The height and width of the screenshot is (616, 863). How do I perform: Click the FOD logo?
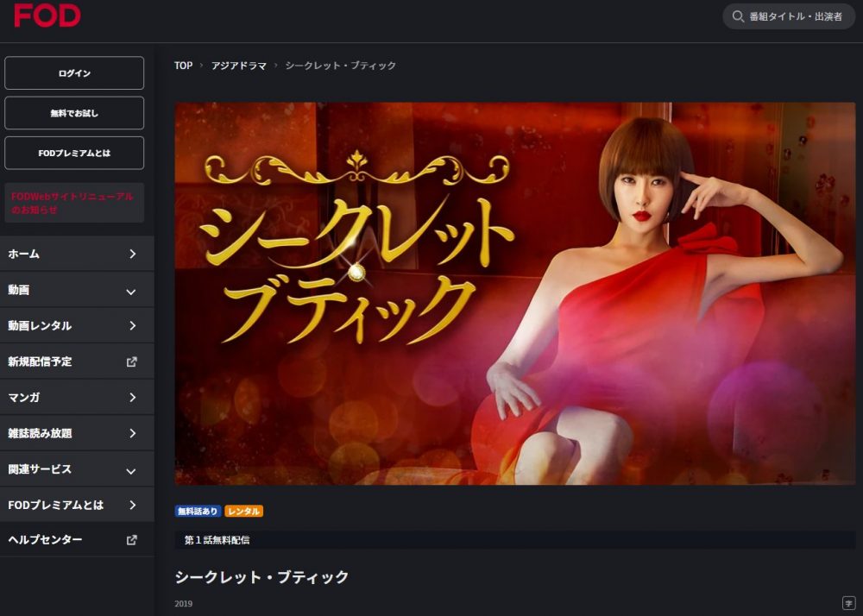pos(47,16)
